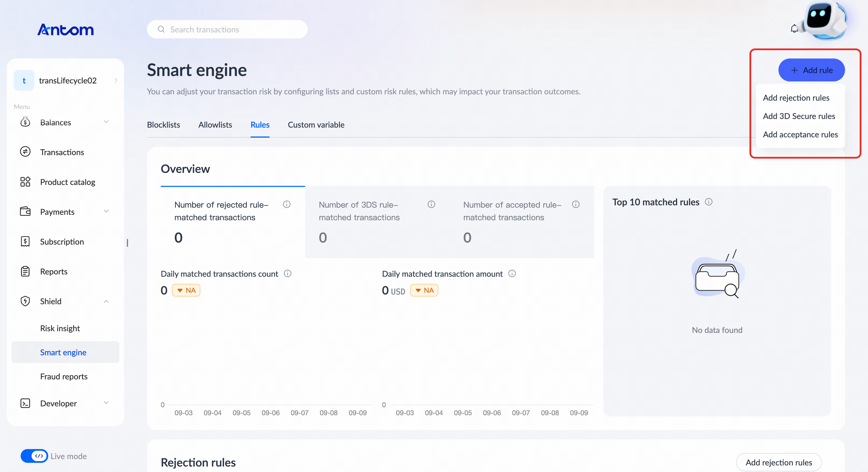Click the Product catalog grid icon
Image resolution: width=868 pixels, height=472 pixels.
coord(25,182)
